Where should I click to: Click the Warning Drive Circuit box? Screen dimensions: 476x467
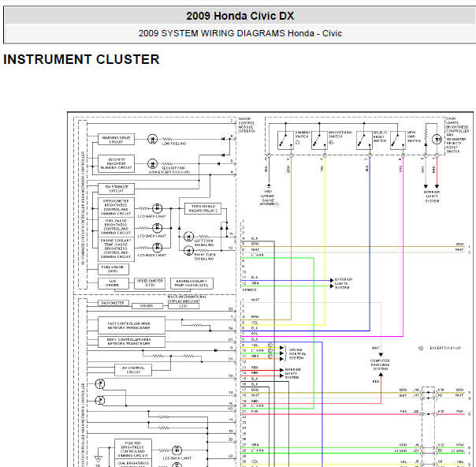pos(117,140)
